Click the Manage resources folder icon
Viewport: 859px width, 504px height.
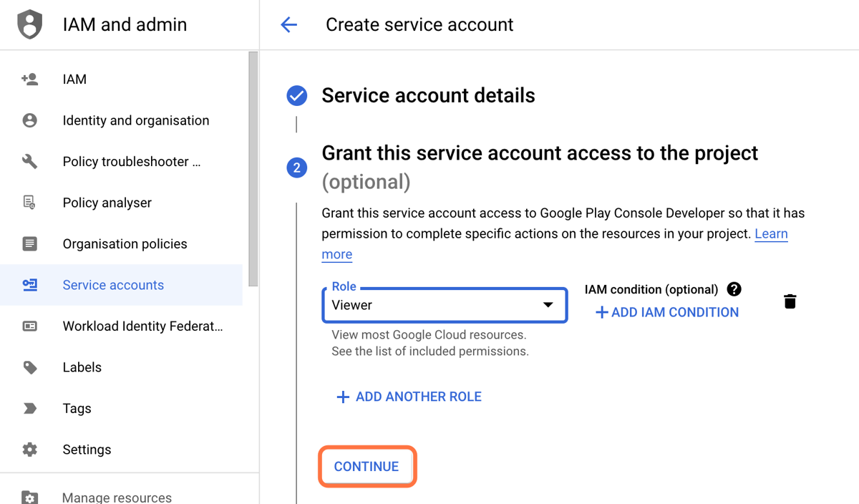click(x=29, y=497)
